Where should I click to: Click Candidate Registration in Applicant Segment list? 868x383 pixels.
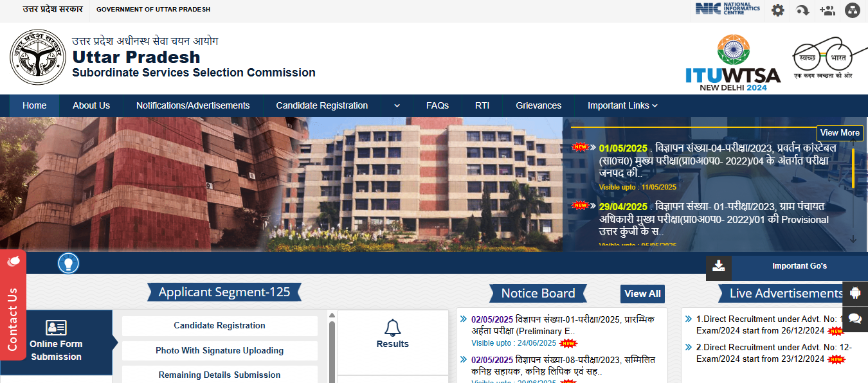[220, 326]
